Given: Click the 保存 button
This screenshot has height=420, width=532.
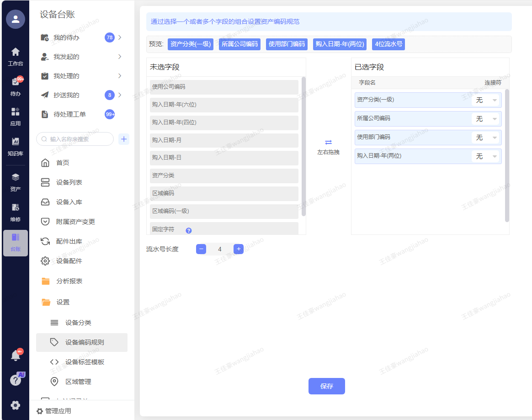Looking at the screenshot, I should coord(326,386).
